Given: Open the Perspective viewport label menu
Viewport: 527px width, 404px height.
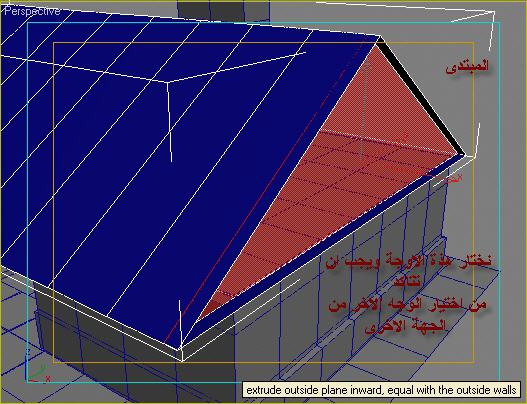Looking at the screenshot, I should pos(32,11).
